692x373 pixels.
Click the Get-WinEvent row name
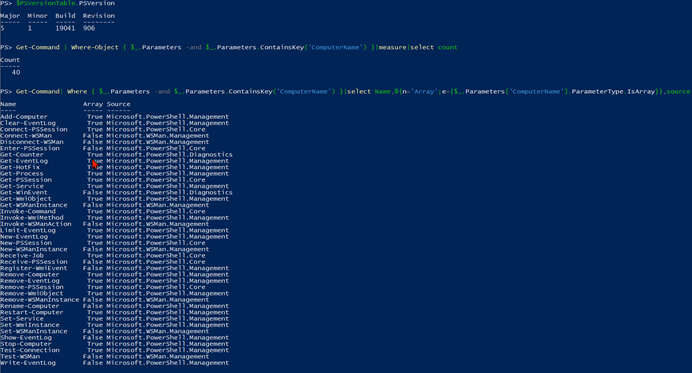coord(24,192)
